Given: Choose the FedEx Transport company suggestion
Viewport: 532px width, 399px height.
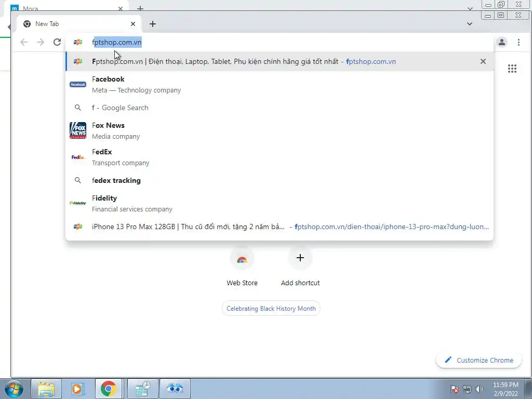Looking at the screenshot, I should click(280, 157).
